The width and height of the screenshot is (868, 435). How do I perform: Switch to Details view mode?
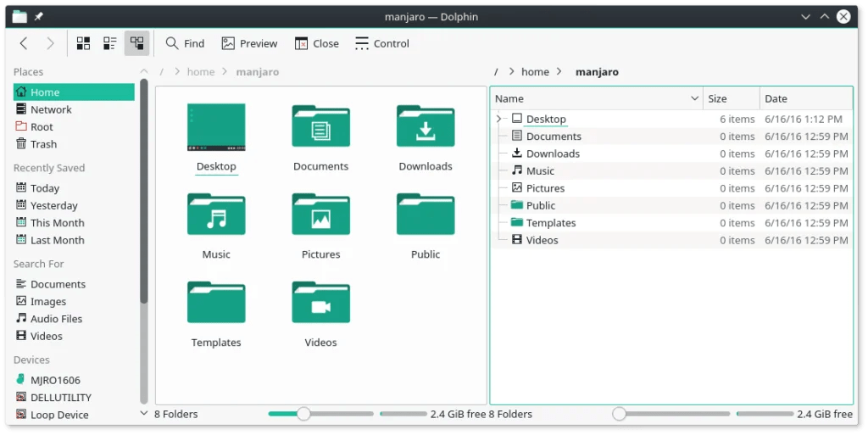[x=136, y=43]
